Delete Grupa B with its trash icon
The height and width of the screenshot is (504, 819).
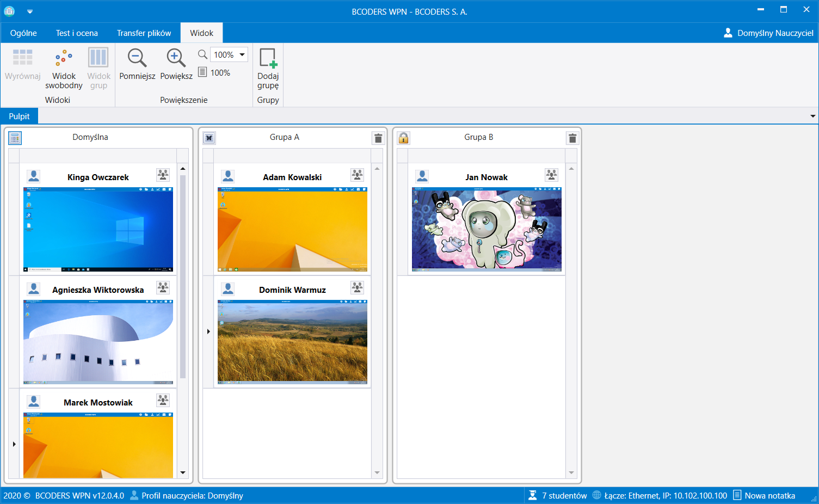(x=572, y=138)
